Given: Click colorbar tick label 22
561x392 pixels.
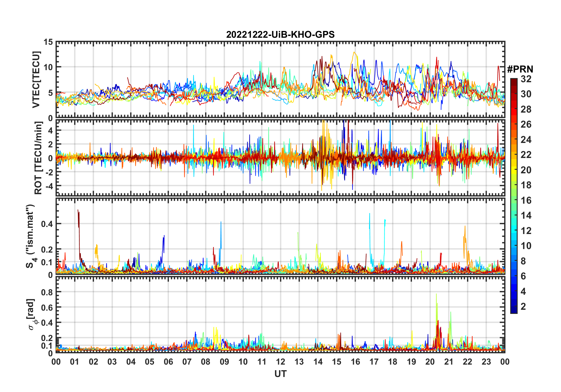Looking at the screenshot, I should (526, 154).
